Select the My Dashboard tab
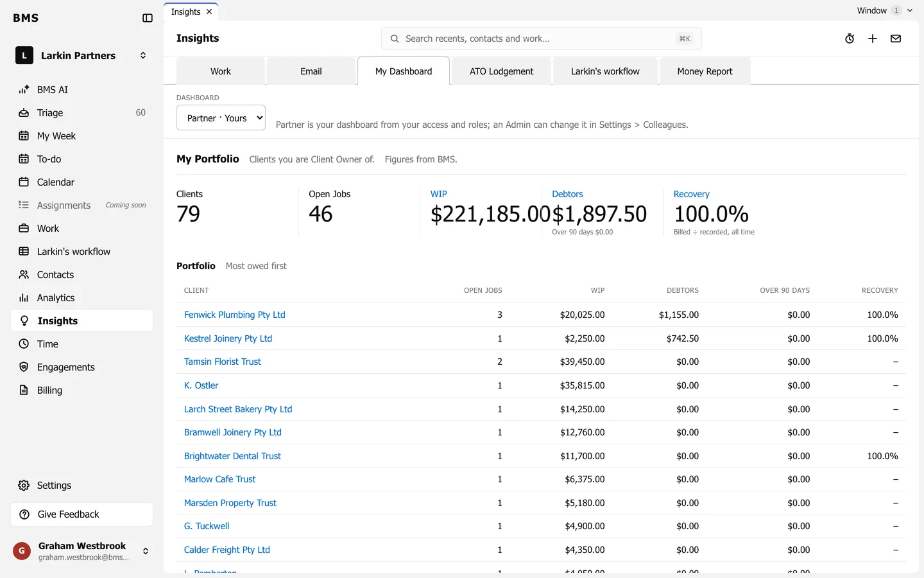Image resolution: width=924 pixels, height=578 pixels. point(404,71)
